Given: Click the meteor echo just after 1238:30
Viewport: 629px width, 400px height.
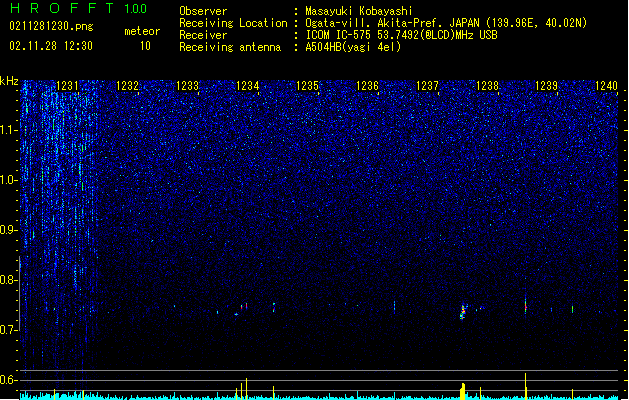Looking at the screenshot, I should click(526, 306).
